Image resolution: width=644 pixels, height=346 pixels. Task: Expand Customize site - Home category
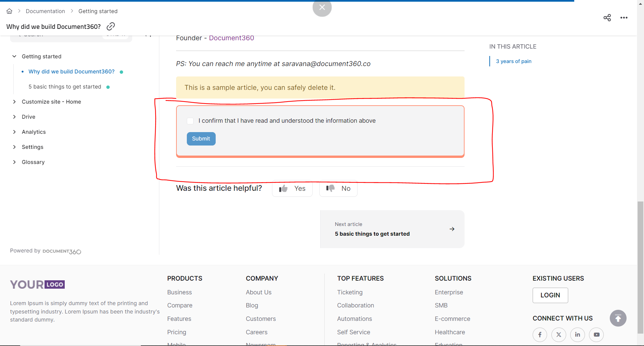[x=14, y=102]
